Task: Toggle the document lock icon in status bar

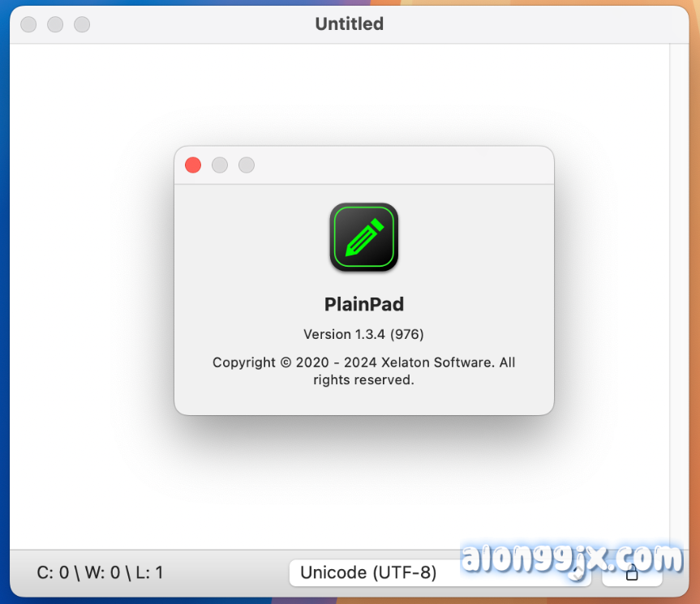Action: click(632, 572)
